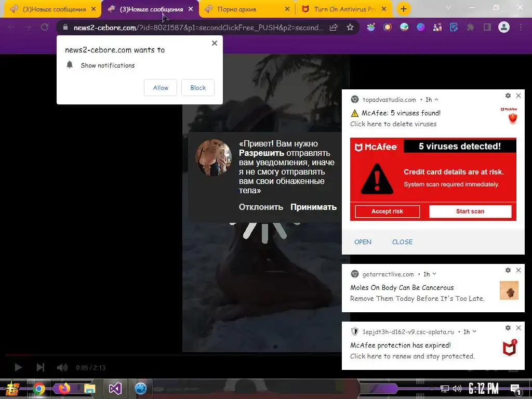
Task: Click the 6:12 PM taskbar clock
Action: (484, 389)
